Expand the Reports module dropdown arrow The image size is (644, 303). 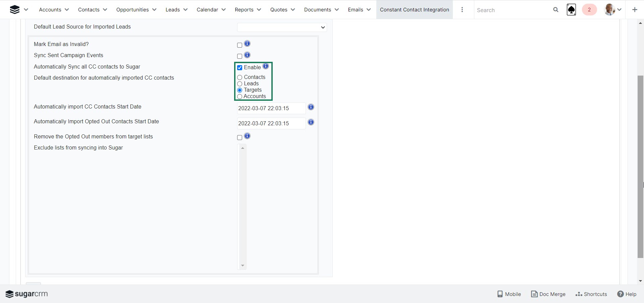point(259,10)
